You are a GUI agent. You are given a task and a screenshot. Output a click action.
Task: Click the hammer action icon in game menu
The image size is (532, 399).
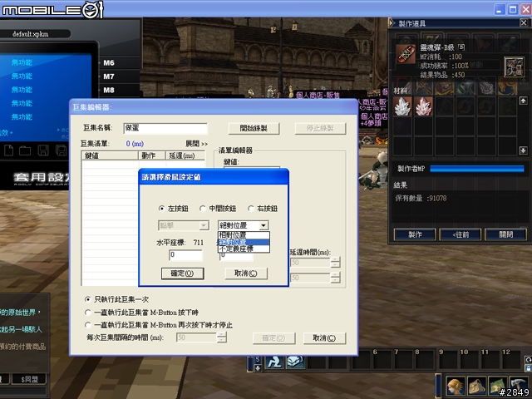pos(519,385)
